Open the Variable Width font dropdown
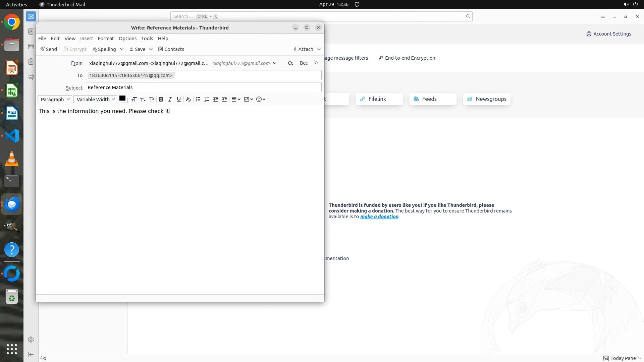 95,99
